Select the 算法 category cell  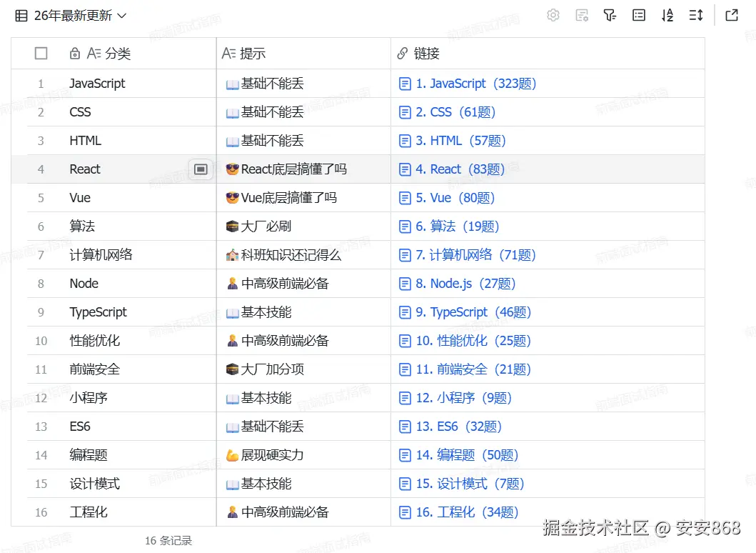135,226
